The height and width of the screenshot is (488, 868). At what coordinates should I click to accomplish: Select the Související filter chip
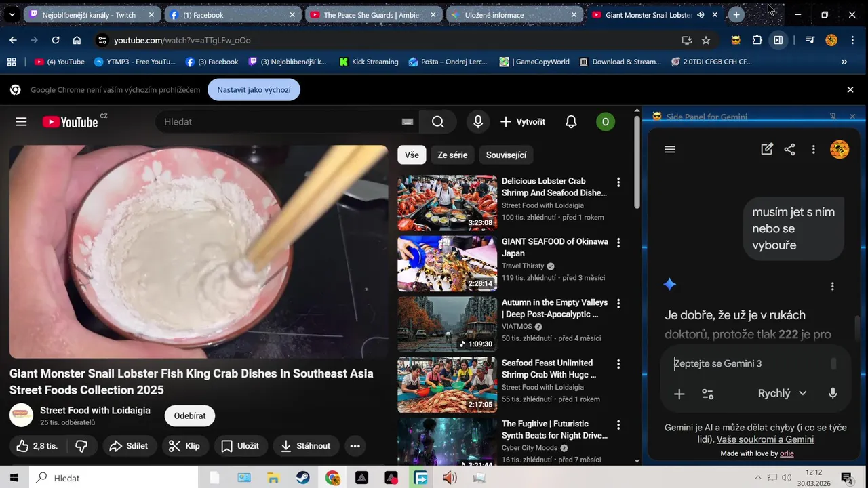click(x=506, y=155)
